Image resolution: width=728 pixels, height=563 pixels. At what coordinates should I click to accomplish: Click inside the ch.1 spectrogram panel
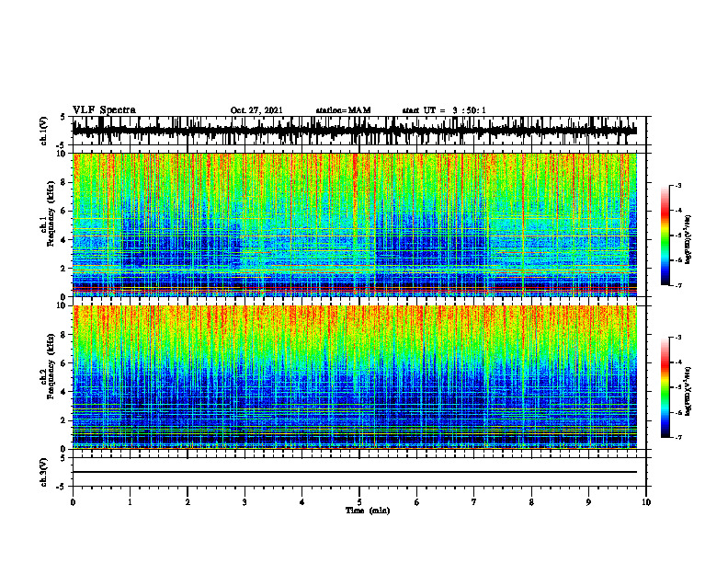click(x=355, y=224)
